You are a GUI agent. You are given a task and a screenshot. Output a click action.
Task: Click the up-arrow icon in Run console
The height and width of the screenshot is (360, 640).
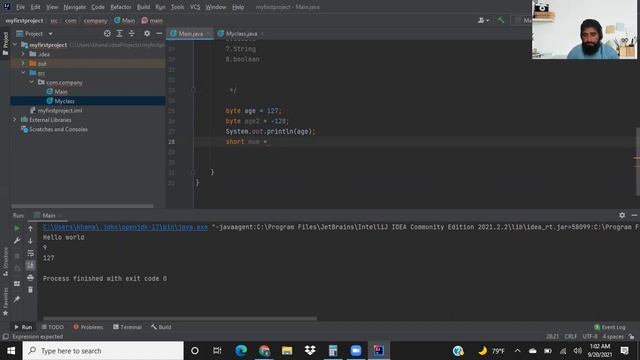pyautogui.click(x=30, y=229)
